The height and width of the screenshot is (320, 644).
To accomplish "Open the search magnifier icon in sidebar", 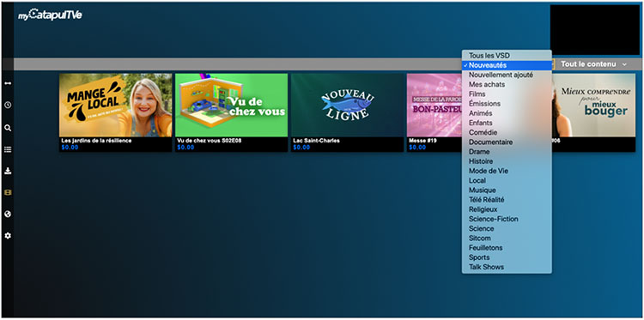I will pyautogui.click(x=8, y=128).
